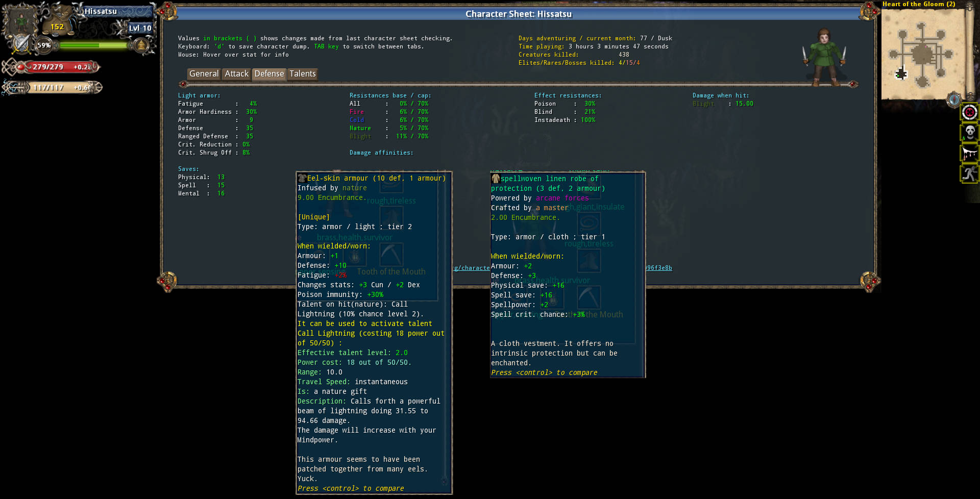Click the Blight damage when hit value
The width and height of the screenshot is (980, 499).
coord(744,104)
